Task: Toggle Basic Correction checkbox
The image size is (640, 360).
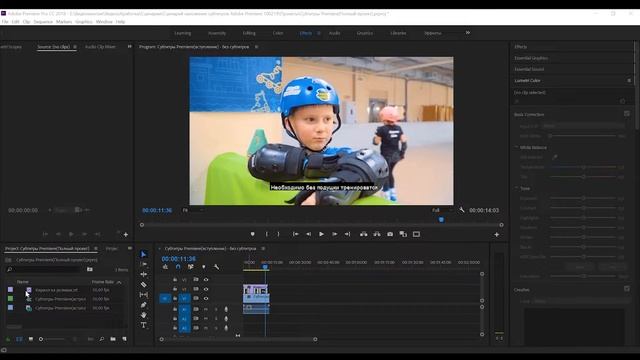Action: coord(627,113)
